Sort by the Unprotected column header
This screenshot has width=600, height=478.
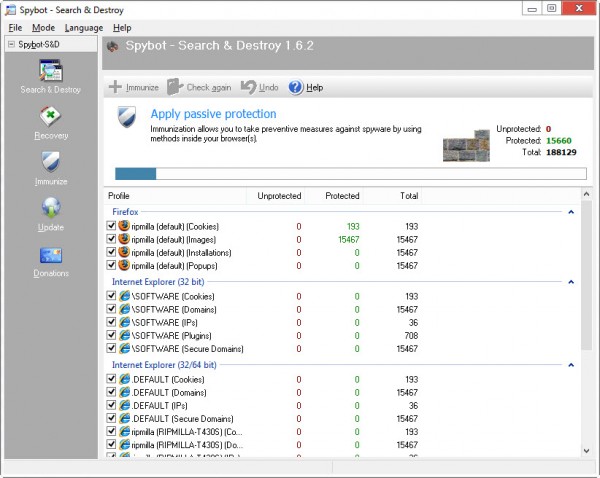coord(279,196)
